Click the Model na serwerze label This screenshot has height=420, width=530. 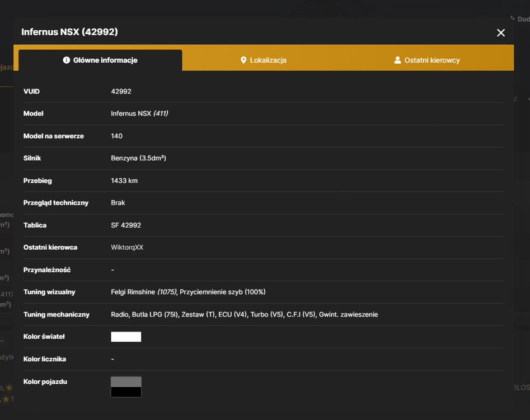tap(54, 136)
